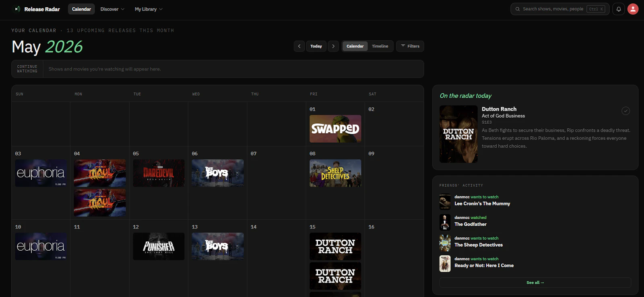Image resolution: width=644 pixels, height=297 pixels.
Task: Open the Filters options
Action: coord(410,46)
